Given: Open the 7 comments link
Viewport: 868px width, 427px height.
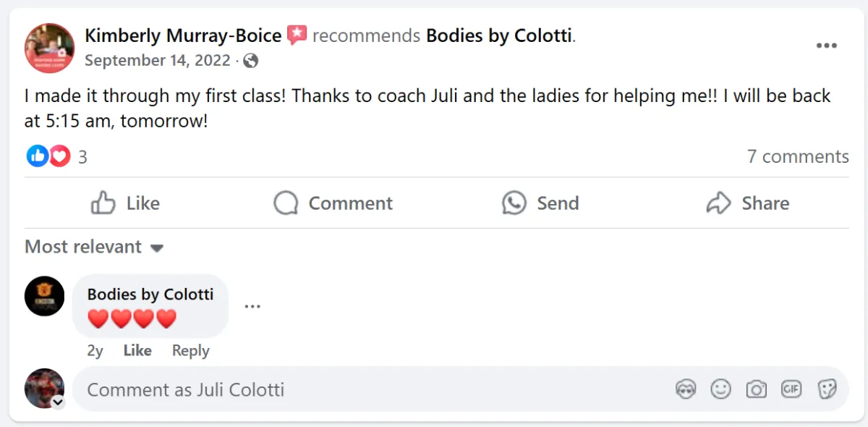Looking at the screenshot, I should pos(797,156).
